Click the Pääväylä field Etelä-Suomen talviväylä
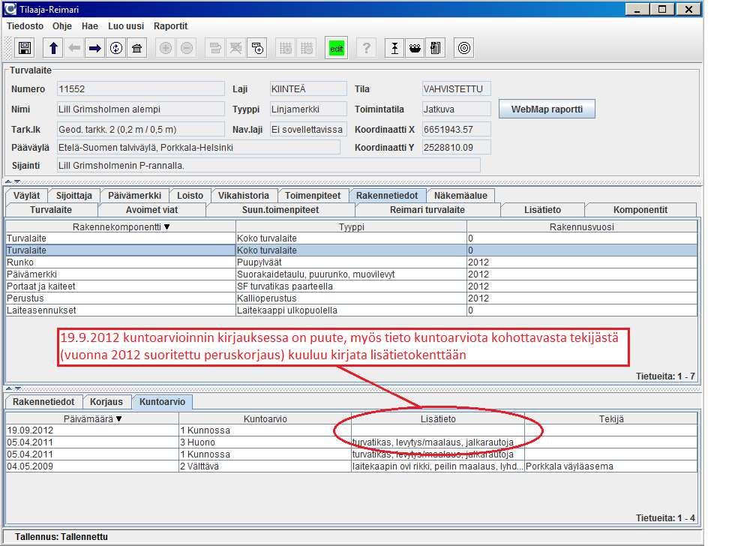756x546 pixels. click(x=198, y=147)
